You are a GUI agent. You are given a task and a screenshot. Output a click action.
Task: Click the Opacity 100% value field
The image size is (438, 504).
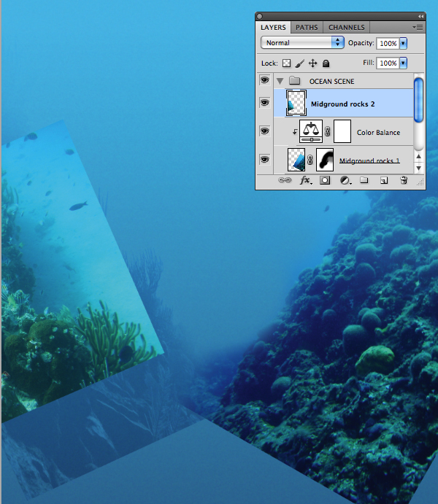(388, 43)
